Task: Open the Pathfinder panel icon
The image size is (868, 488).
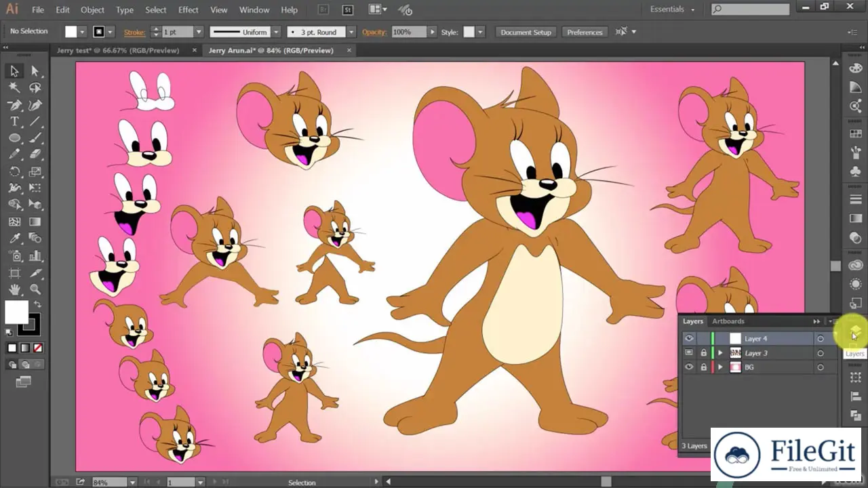Action: click(856, 415)
